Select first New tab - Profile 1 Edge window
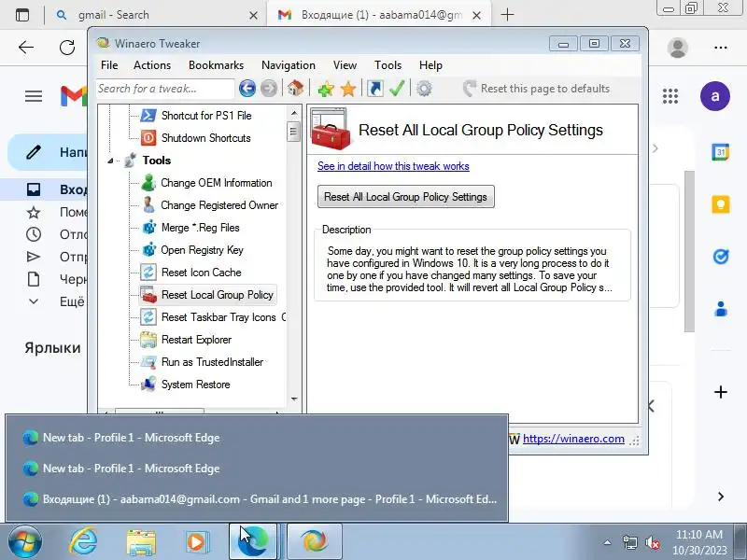Image resolution: width=747 pixels, height=560 pixels. click(256, 438)
